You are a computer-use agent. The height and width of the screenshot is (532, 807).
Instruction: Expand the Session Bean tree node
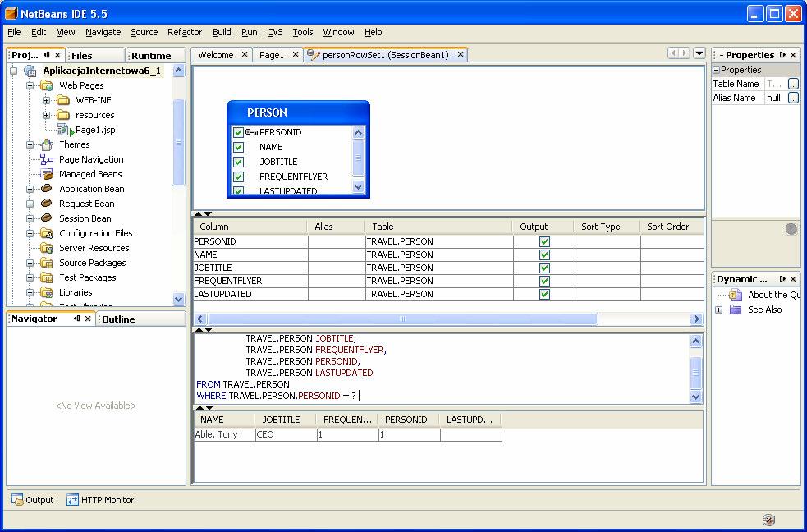coord(30,218)
